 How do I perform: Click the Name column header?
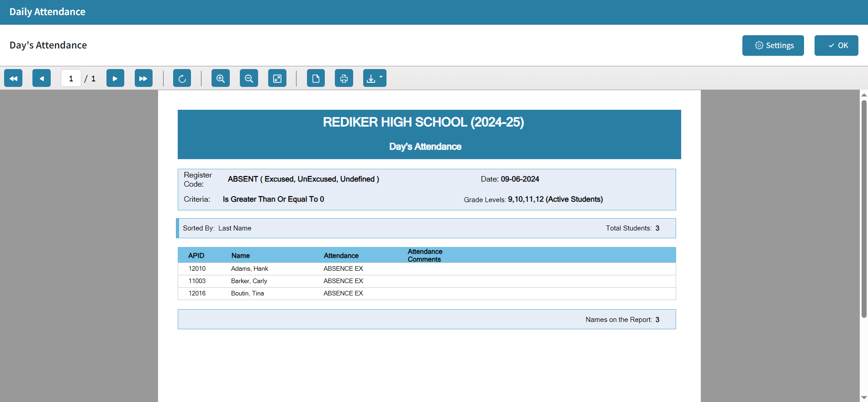(240, 256)
